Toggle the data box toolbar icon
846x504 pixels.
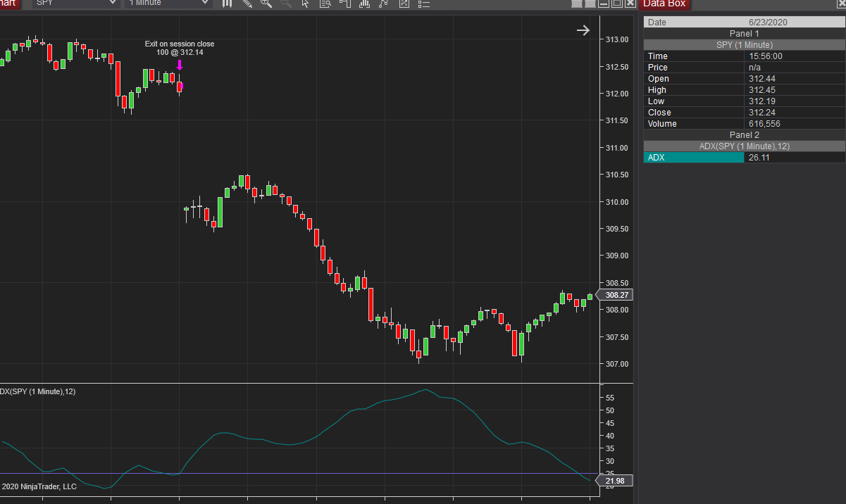click(x=325, y=4)
